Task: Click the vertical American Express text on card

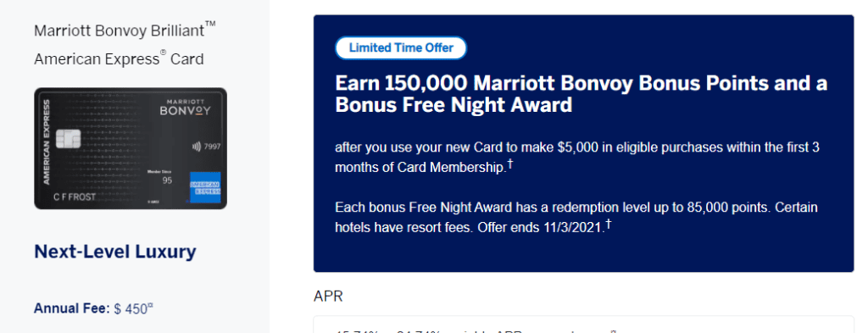Action: coord(47,142)
